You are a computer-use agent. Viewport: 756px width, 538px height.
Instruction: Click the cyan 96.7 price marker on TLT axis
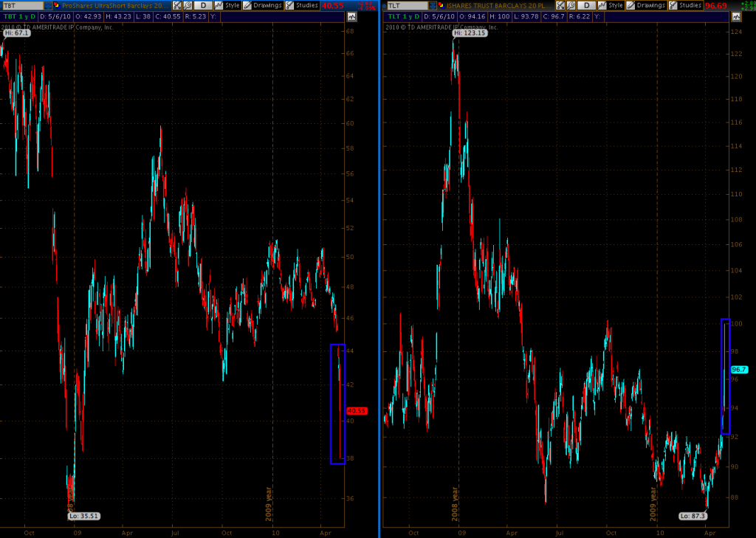coord(739,369)
